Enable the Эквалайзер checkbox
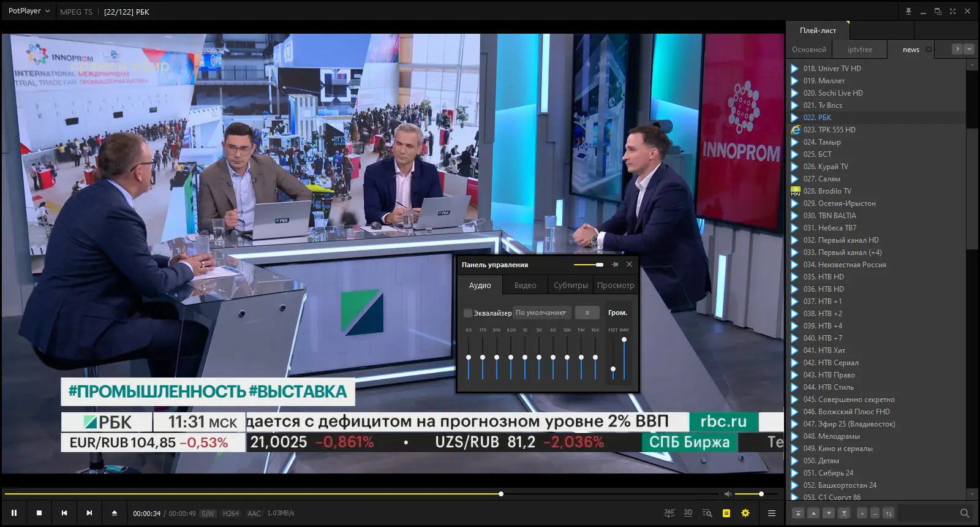The width and height of the screenshot is (980, 527). [468, 313]
